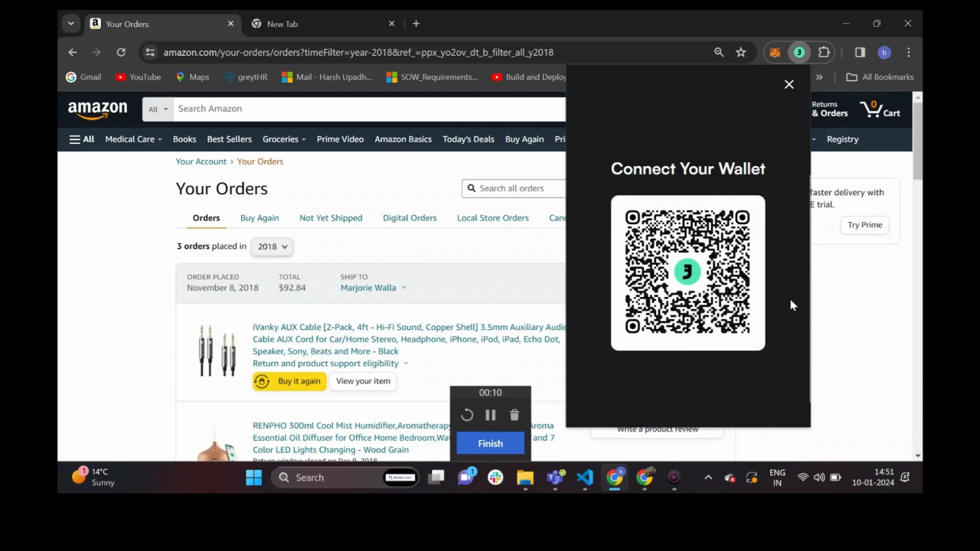Open Prime Video in Amazon nav
This screenshot has width=980, height=551.
(340, 139)
